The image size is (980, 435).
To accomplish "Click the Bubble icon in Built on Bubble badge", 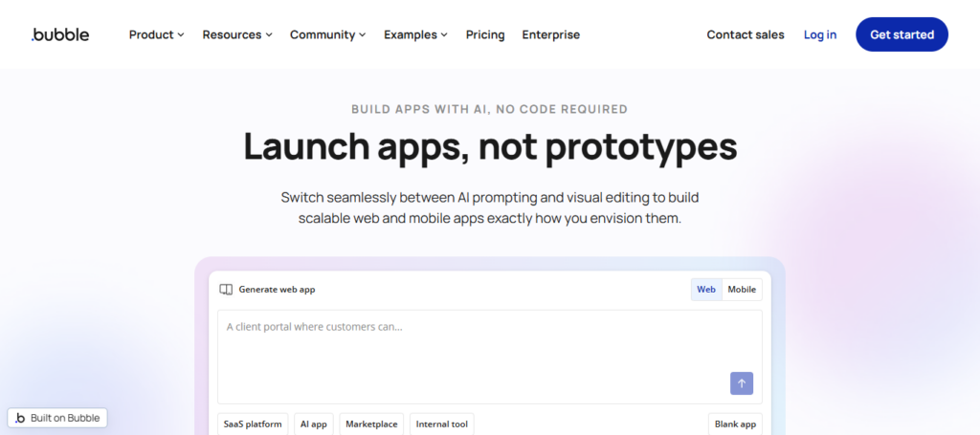I will (x=20, y=418).
